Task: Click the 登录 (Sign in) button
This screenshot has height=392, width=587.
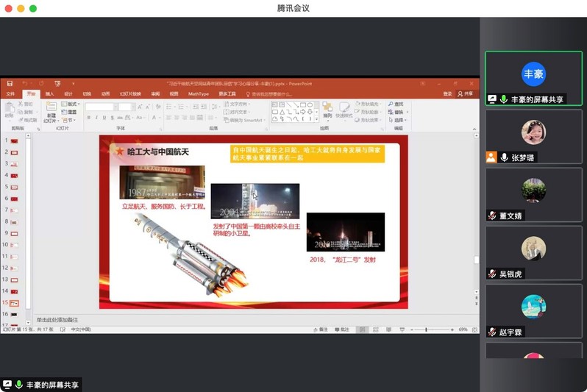Action: 447,94
